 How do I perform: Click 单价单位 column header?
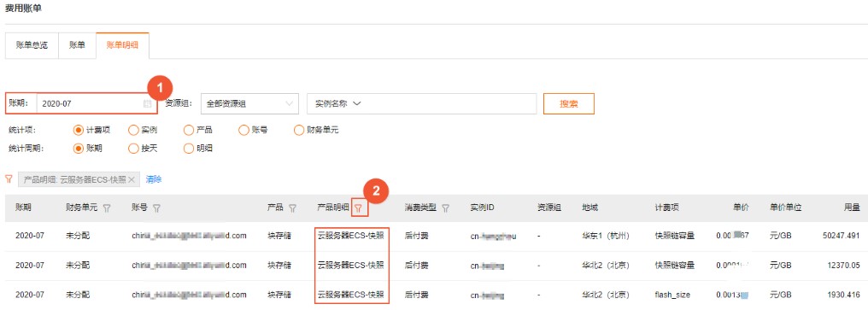pos(785,208)
